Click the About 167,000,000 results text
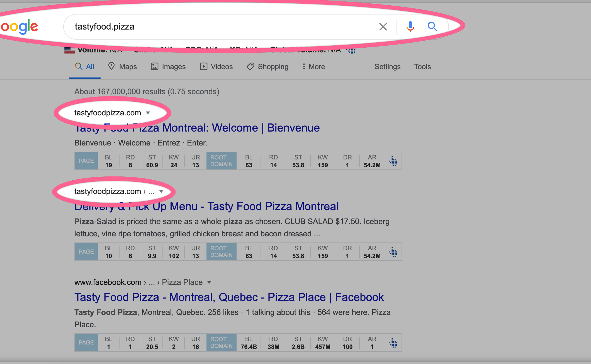The height and width of the screenshot is (364, 591). pos(147,92)
